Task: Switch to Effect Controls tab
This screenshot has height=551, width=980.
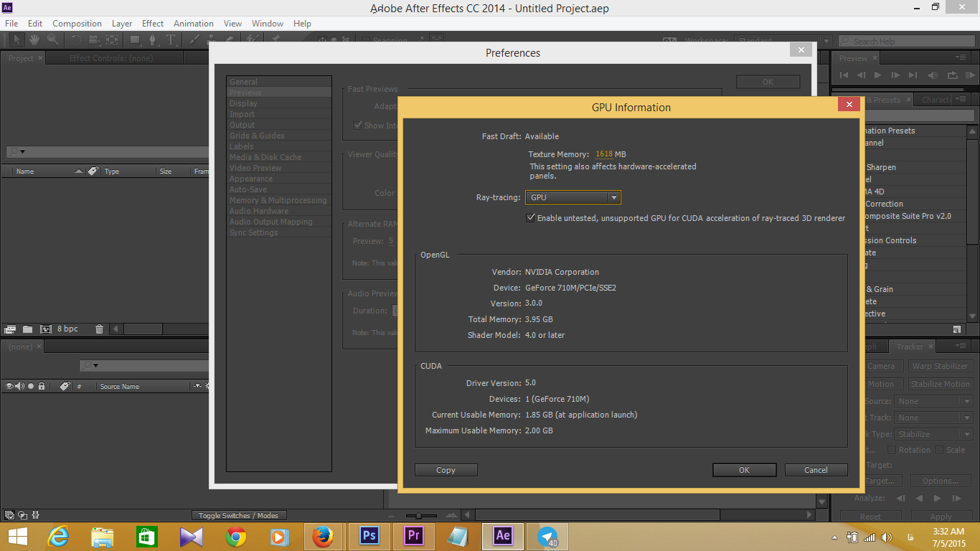Action: coord(110,58)
